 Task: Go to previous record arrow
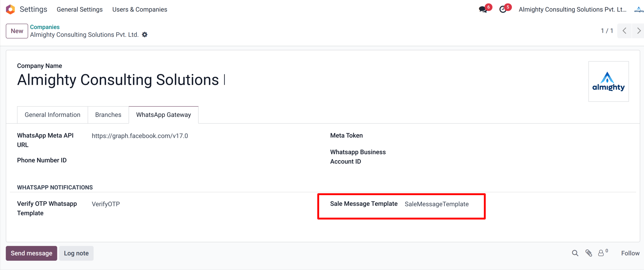[x=624, y=31]
